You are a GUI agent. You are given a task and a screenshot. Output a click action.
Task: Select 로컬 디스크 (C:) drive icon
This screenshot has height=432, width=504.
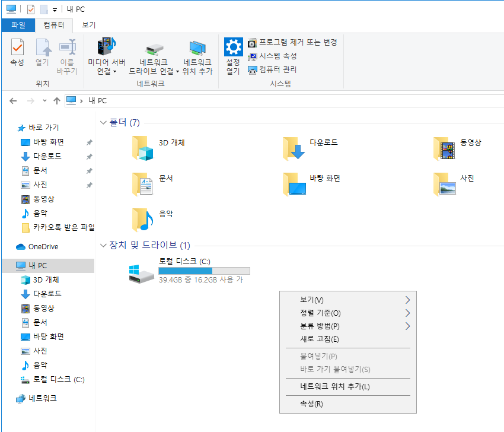click(142, 274)
